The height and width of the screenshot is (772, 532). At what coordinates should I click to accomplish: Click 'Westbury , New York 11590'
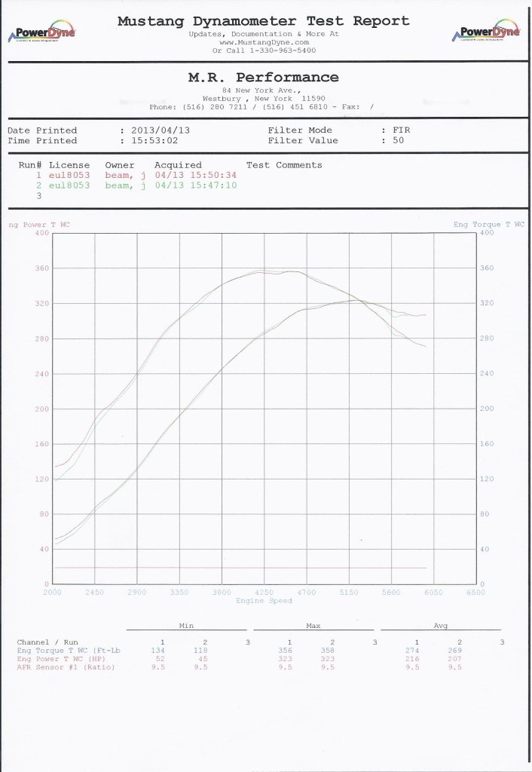[264, 99]
